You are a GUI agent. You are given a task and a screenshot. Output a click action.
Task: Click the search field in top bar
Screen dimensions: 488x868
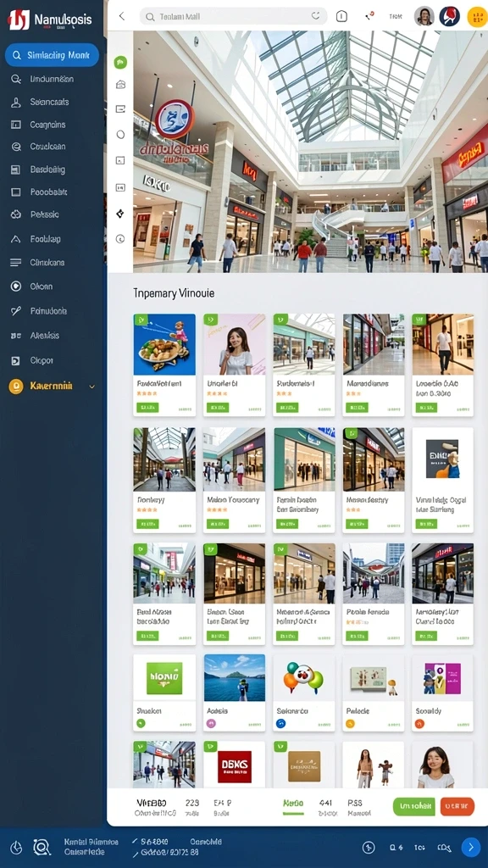pyautogui.click(x=234, y=17)
